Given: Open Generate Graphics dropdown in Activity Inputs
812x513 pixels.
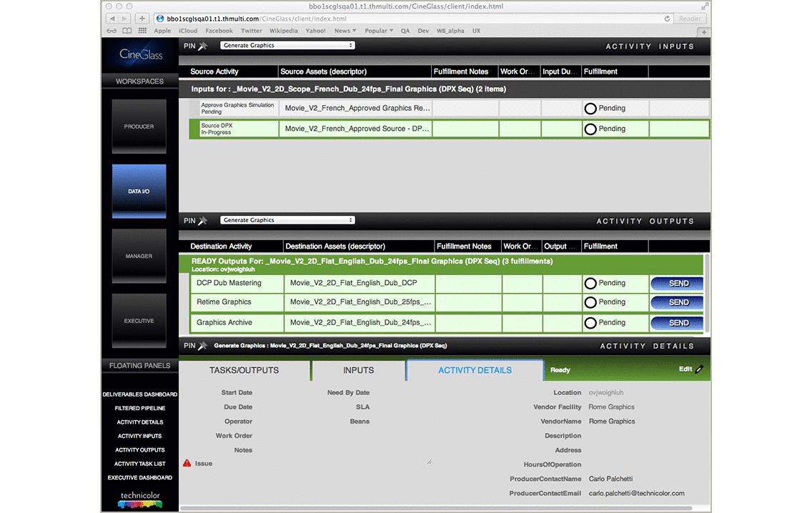Looking at the screenshot, I should pyautogui.click(x=287, y=46).
